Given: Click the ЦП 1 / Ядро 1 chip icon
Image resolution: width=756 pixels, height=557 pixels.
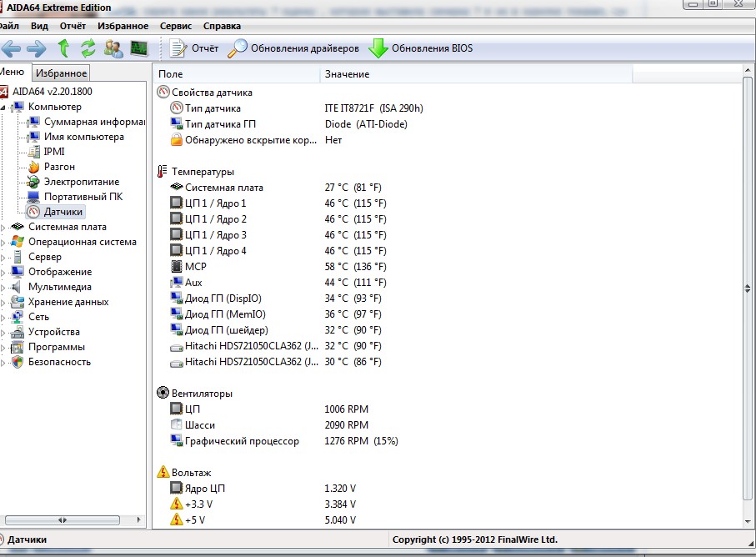Looking at the screenshot, I should 177,203.
